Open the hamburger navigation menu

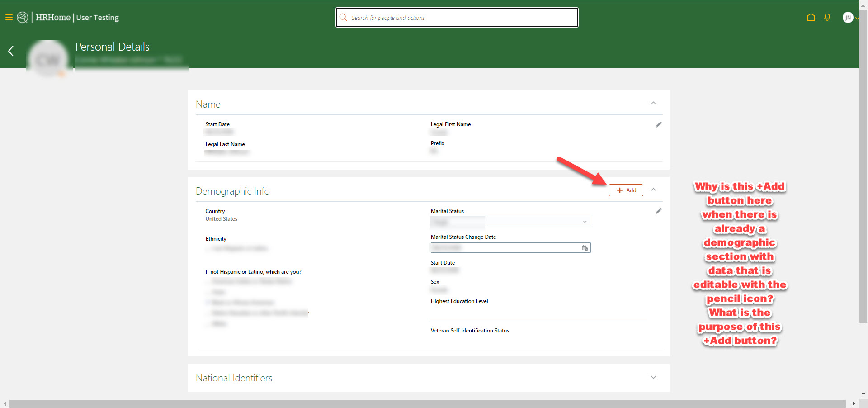(x=9, y=17)
